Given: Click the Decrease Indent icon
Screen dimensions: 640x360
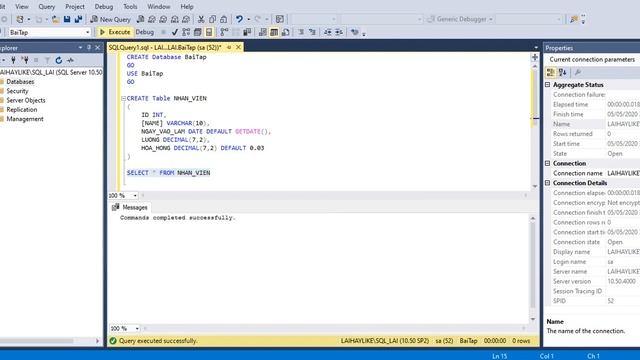Looking at the screenshot, I should 328,32.
